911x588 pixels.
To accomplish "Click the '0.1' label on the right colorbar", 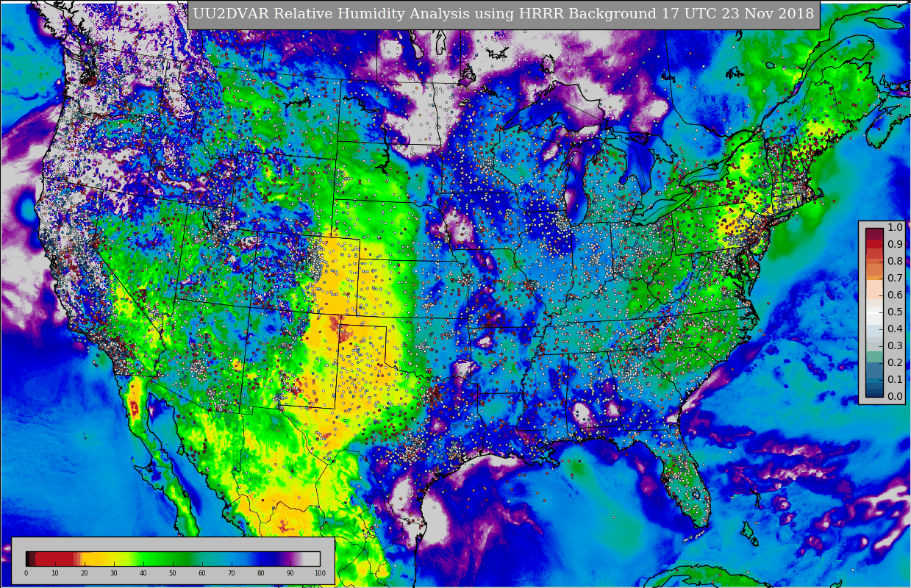I will pyautogui.click(x=895, y=379).
